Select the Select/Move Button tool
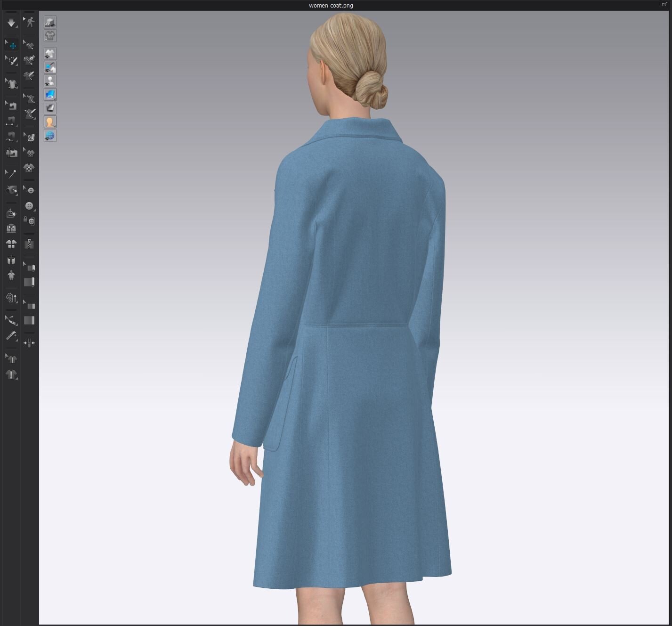Image resolution: width=672 pixels, height=626 pixels. point(29,190)
